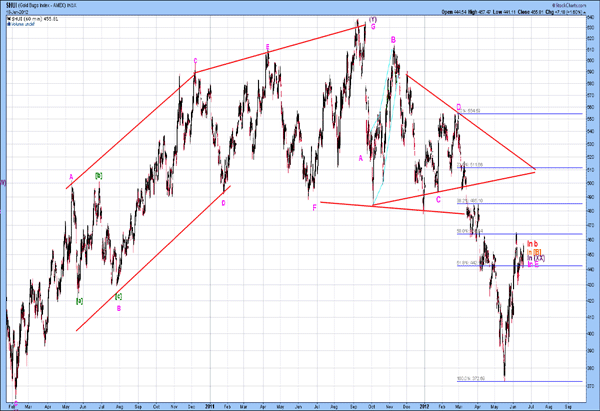Click the purple 'In (XX)' annotation
Screen dimensions: 600x411
(x=536, y=258)
